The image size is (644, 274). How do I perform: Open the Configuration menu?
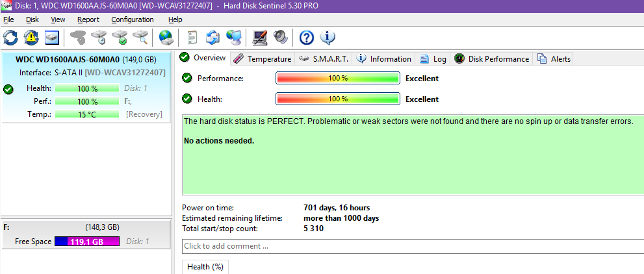[x=133, y=19]
